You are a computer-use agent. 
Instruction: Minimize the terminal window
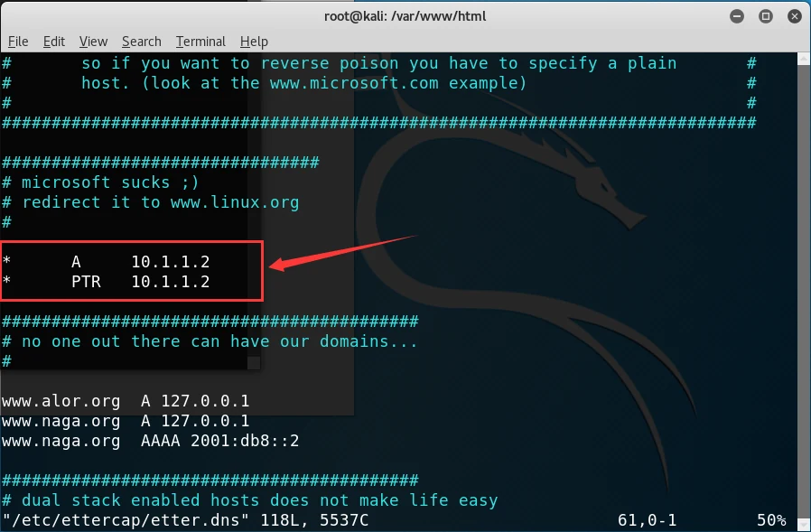pos(737,16)
